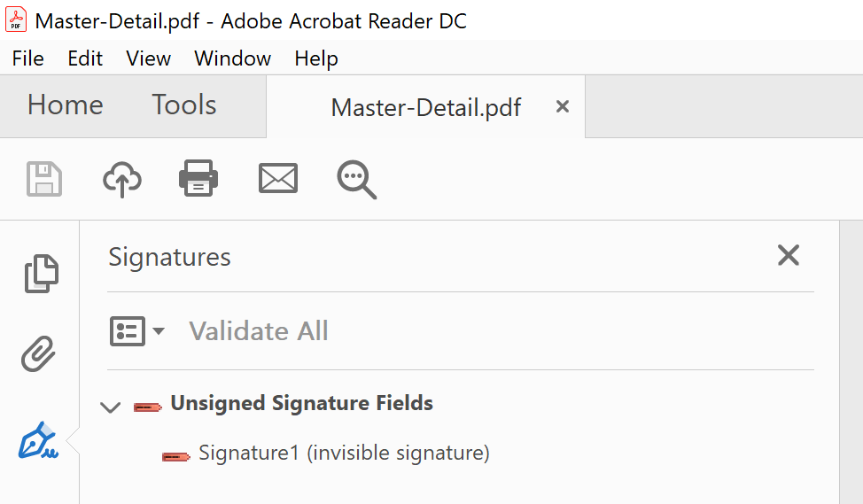Close the Signatures panel

(x=788, y=256)
